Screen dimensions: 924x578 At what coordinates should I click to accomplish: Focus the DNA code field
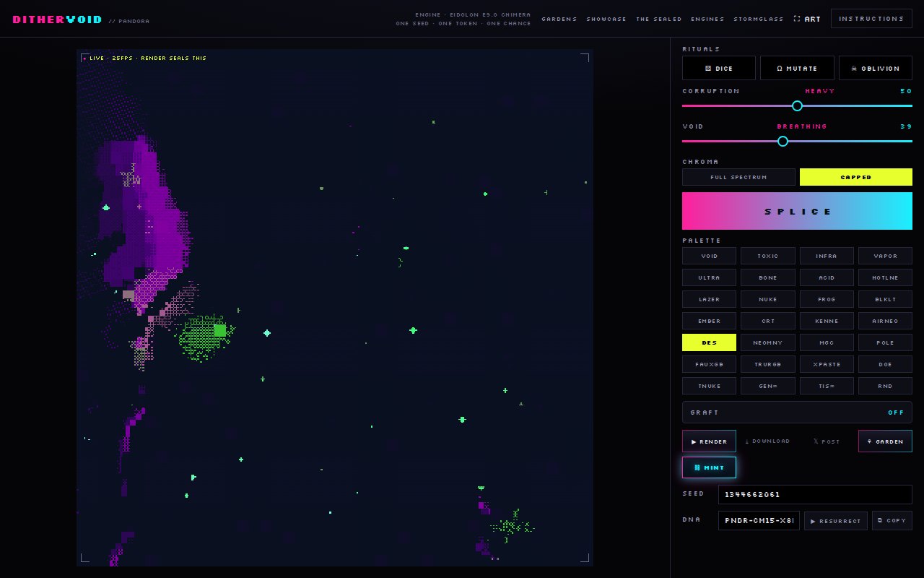point(759,521)
